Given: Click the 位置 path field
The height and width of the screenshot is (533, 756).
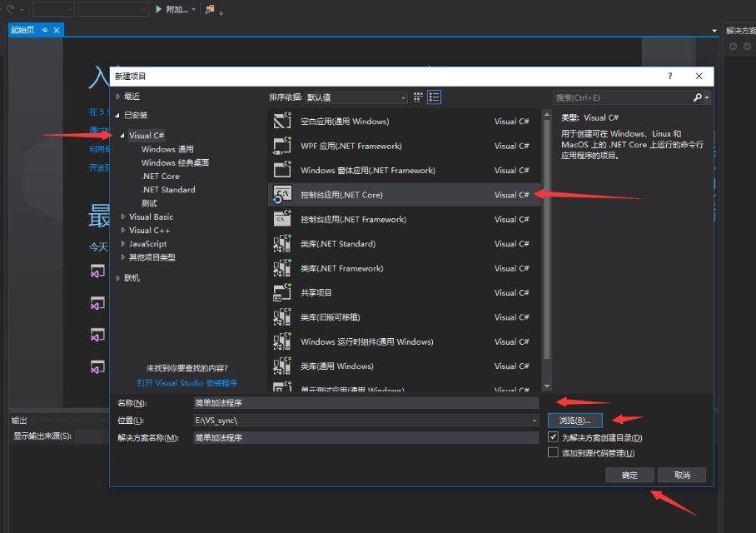Looking at the screenshot, I should [x=366, y=421].
